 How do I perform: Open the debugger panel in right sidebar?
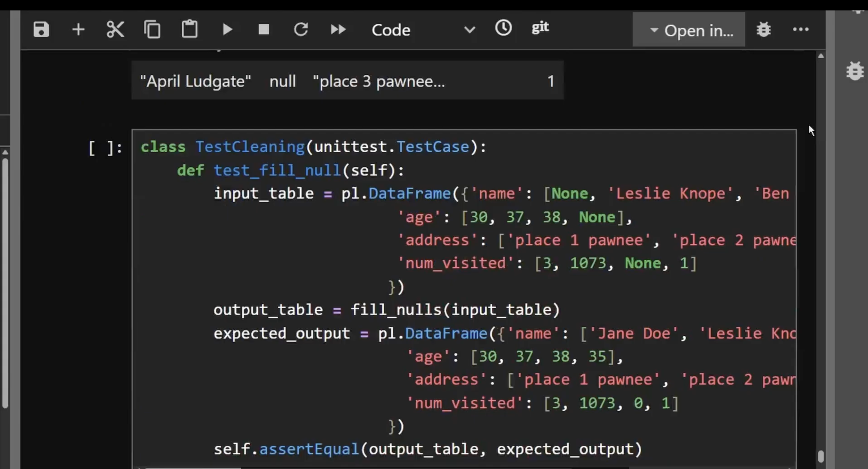tap(855, 71)
